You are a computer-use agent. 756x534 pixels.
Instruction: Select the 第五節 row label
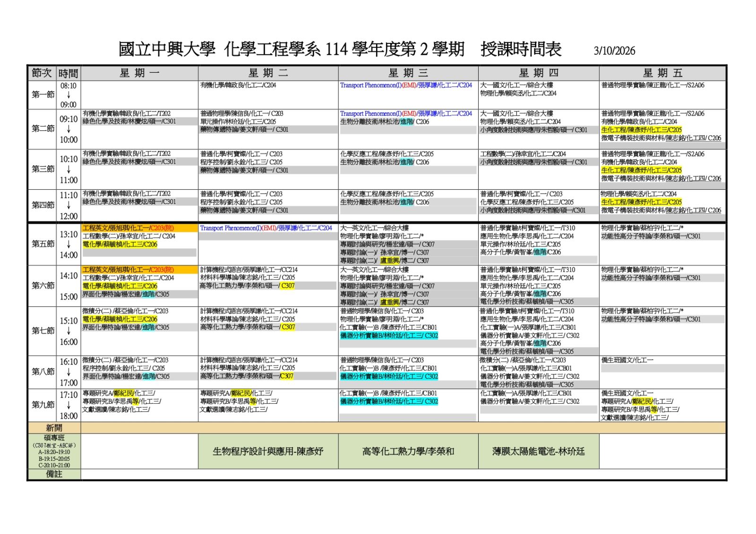coord(43,244)
